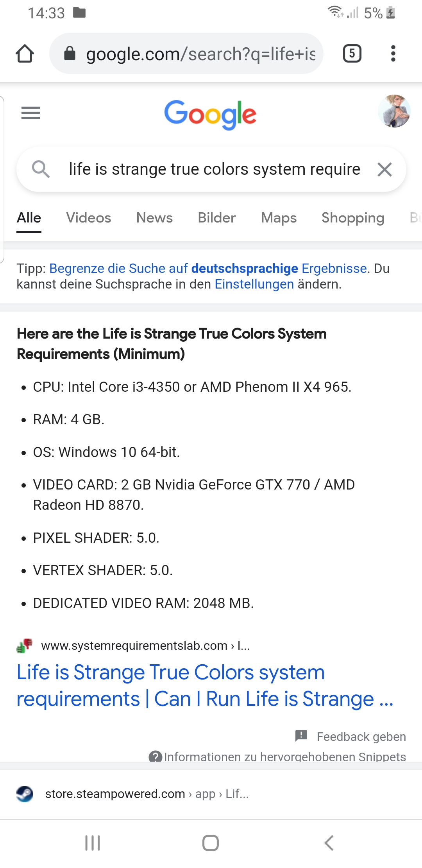
Task: Tap the address bar to edit the URL
Action: tap(195, 53)
